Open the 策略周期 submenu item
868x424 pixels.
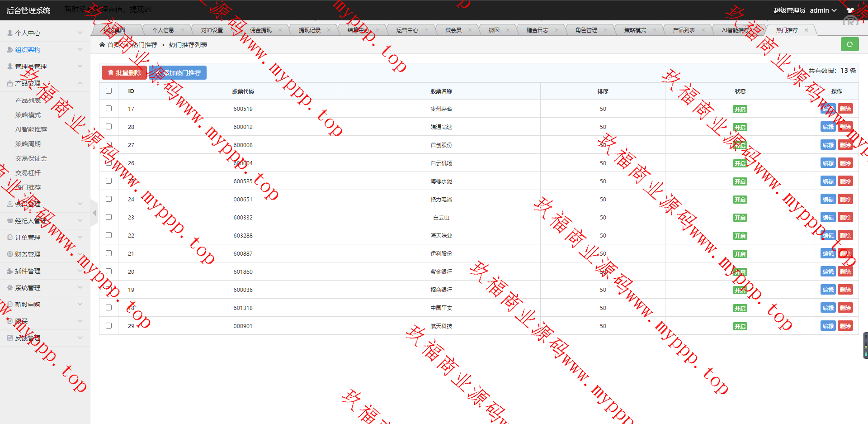28,144
